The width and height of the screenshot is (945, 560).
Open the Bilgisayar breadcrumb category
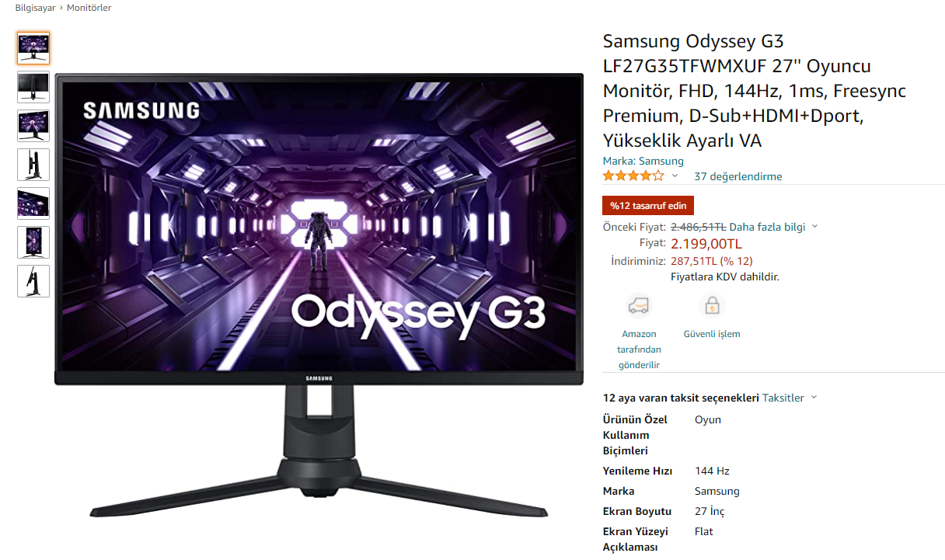tap(35, 8)
